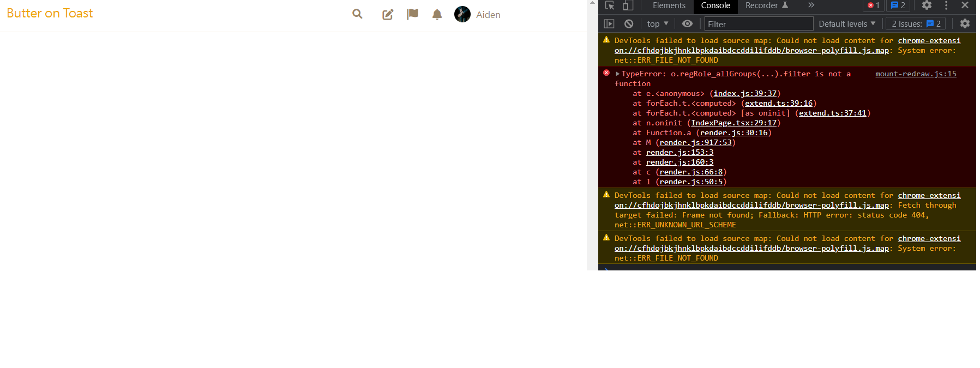Screen dimensions: 980x368
Task: Go to Butter on Toast home
Action: 50,13
